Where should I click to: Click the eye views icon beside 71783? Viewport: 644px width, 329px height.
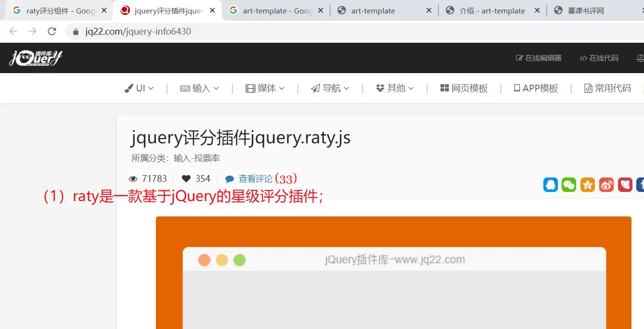[133, 179]
